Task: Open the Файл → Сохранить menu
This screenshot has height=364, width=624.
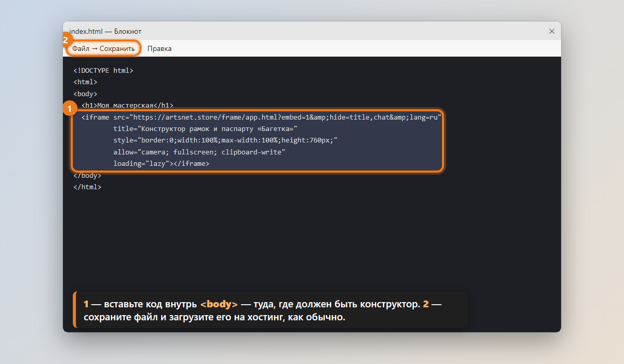Action: [x=103, y=48]
